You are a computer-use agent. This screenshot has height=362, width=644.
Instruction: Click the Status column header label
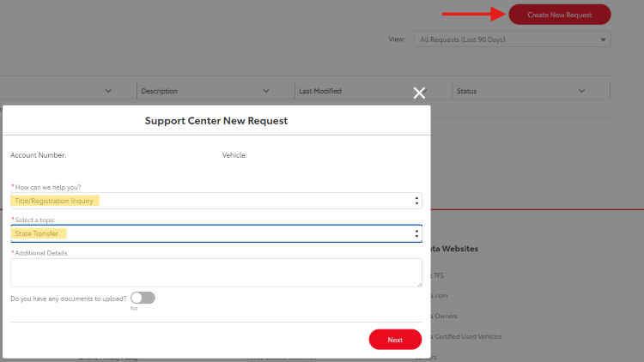(466, 91)
